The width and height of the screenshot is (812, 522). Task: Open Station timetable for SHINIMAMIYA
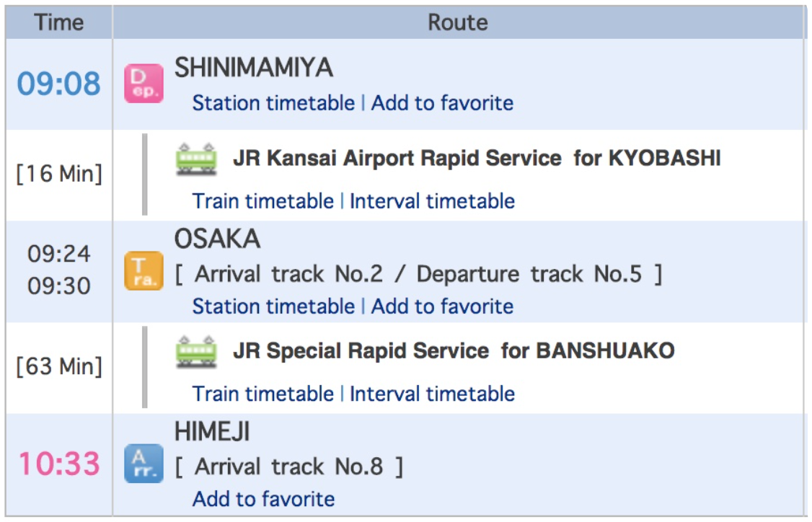pos(273,103)
